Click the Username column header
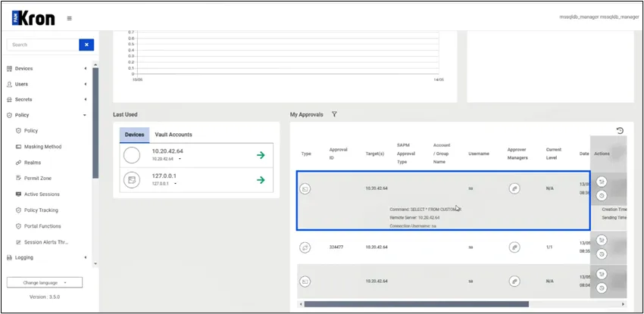The width and height of the screenshot is (644, 314). point(479,154)
